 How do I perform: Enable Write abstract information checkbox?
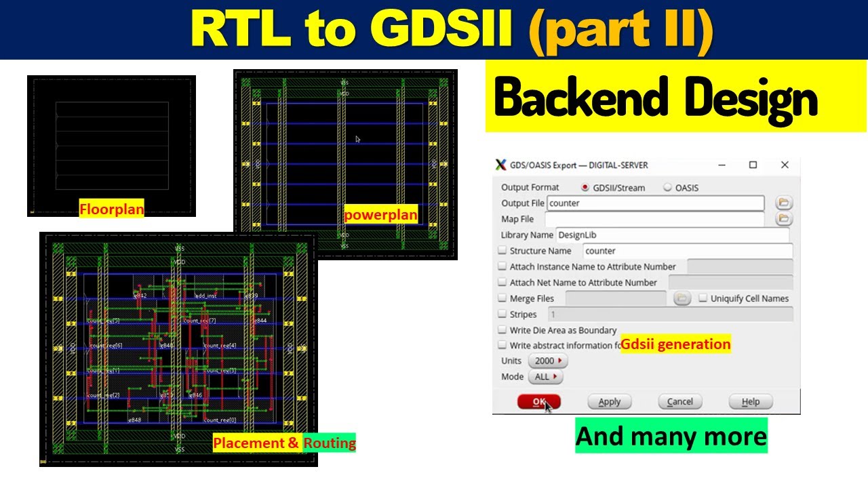502,345
